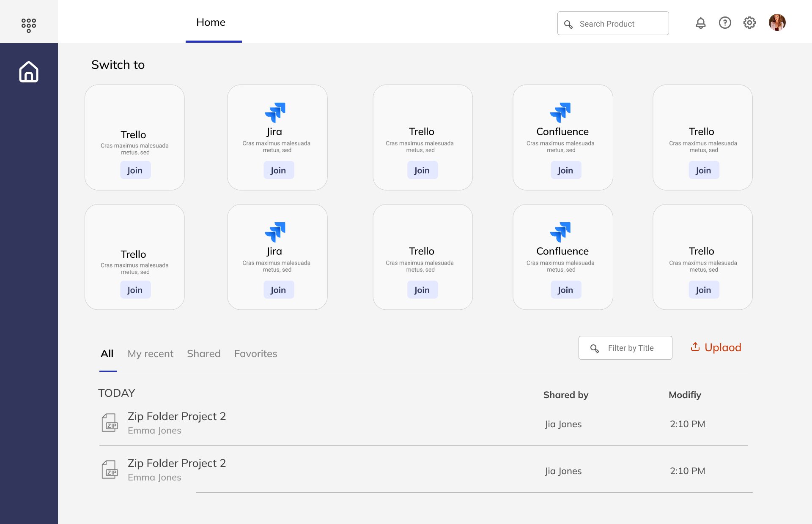Image resolution: width=812 pixels, height=524 pixels.
Task: Click the Confluence logo in second row
Action: pos(560,232)
